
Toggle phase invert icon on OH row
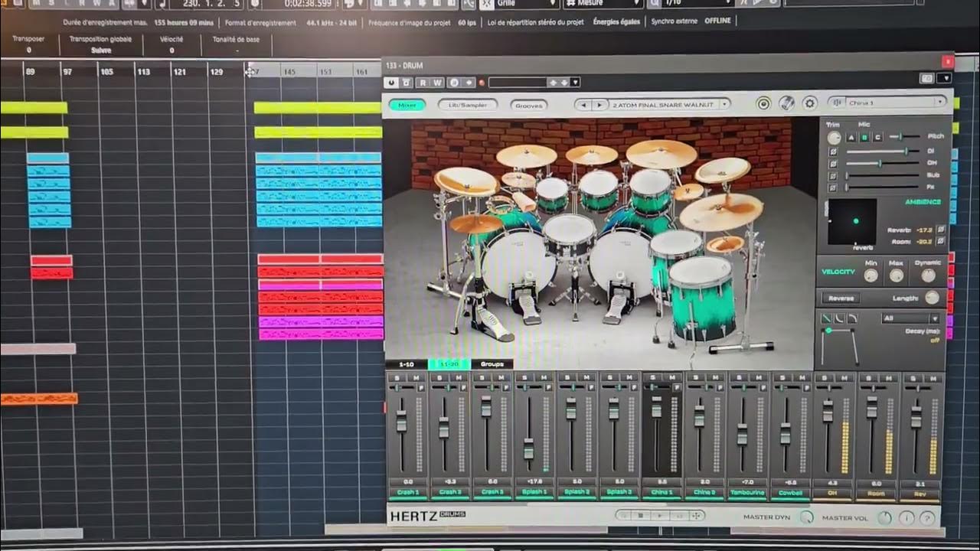pyautogui.click(x=834, y=164)
